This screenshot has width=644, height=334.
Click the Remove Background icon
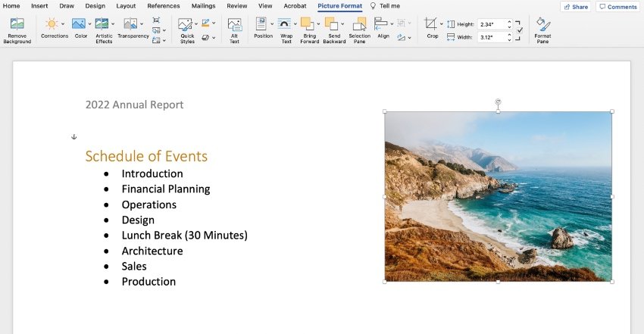point(17,24)
